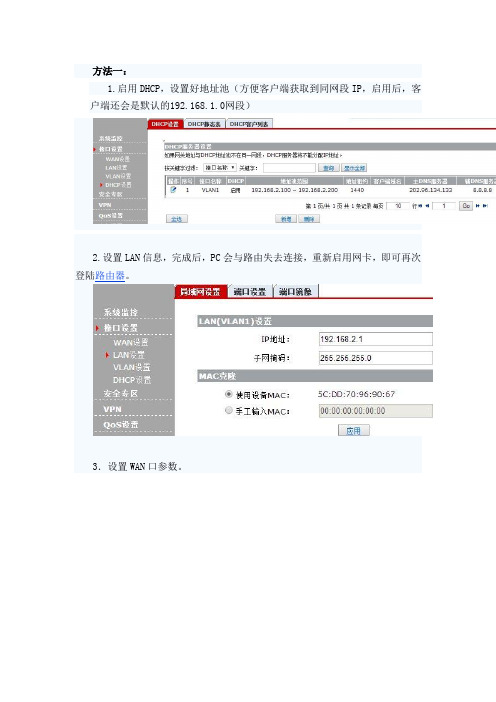The width and height of the screenshot is (496, 702).
Task: Switch to the 端口镜像 tab
Action: 295,291
